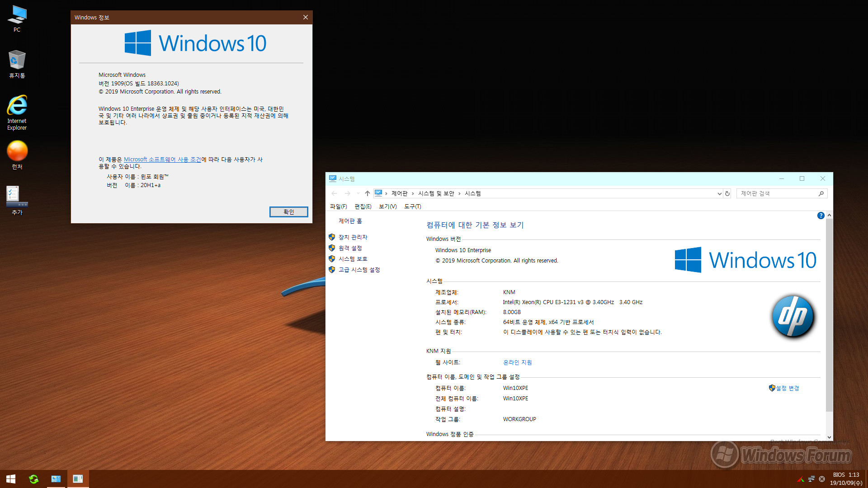Open the PC desktop icon
Viewport: 868px width, 488px height.
point(17,19)
